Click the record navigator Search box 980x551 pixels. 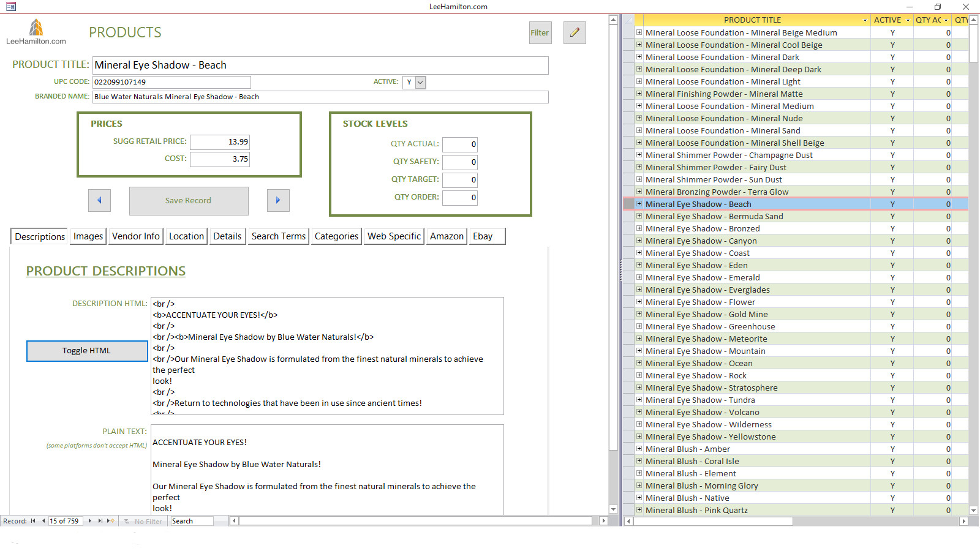(192, 521)
